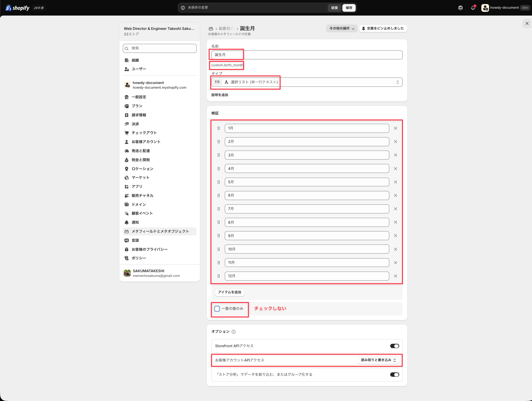Click the 保存 button
532x401 pixels.
349,8
